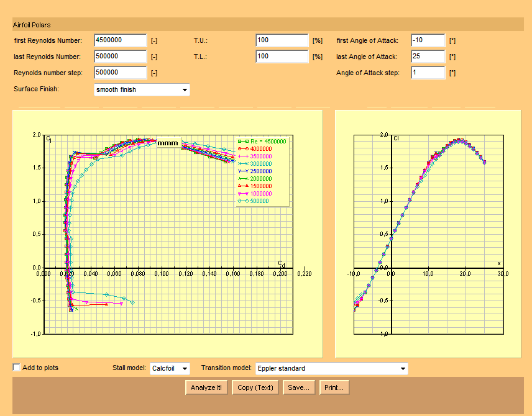This screenshot has height=416, width=532.
Task: Click the Copy (Text) button
Action: tap(255, 387)
